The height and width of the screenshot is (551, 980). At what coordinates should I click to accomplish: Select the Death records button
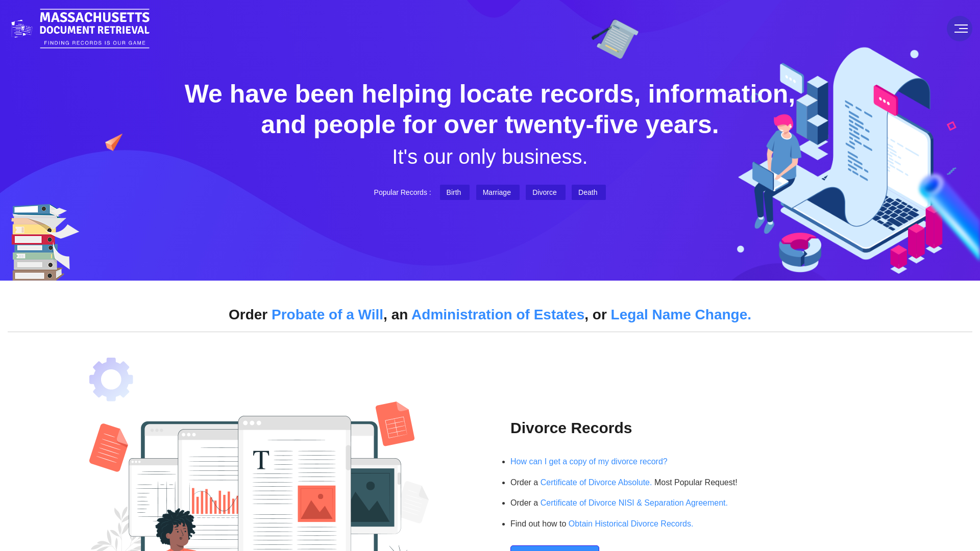click(x=587, y=192)
